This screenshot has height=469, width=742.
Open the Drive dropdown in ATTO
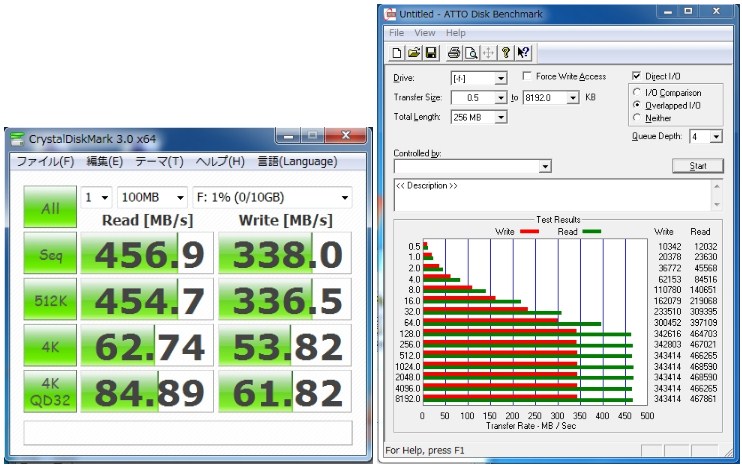(501, 78)
